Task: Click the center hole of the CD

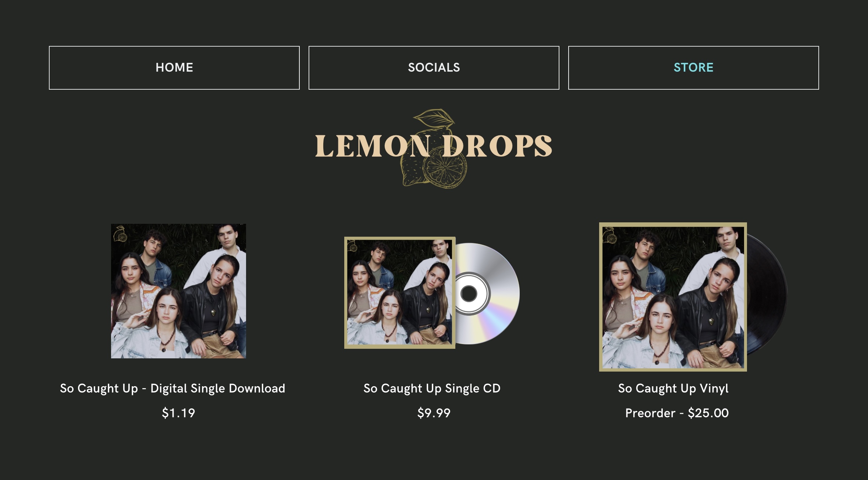Action: pyautogui.click(x=469, y=294)
